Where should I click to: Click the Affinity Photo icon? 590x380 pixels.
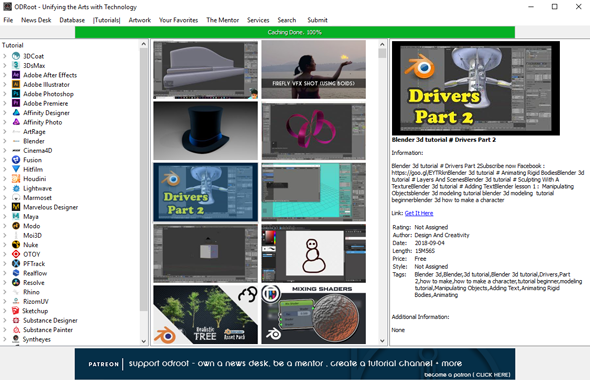click(x=16, y=122)
